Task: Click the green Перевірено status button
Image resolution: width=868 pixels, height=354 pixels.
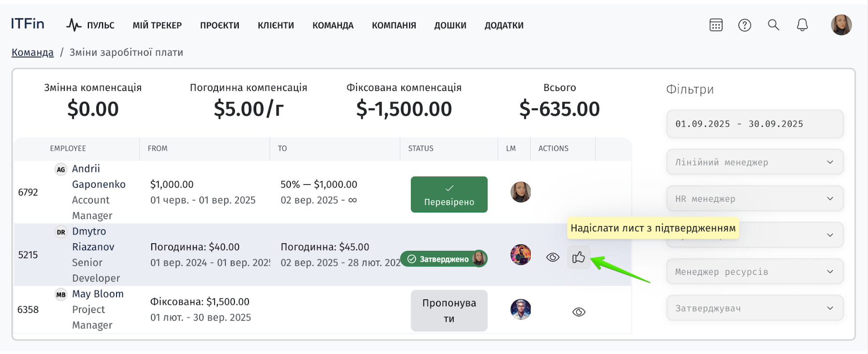Action: [x=449, y=194]
